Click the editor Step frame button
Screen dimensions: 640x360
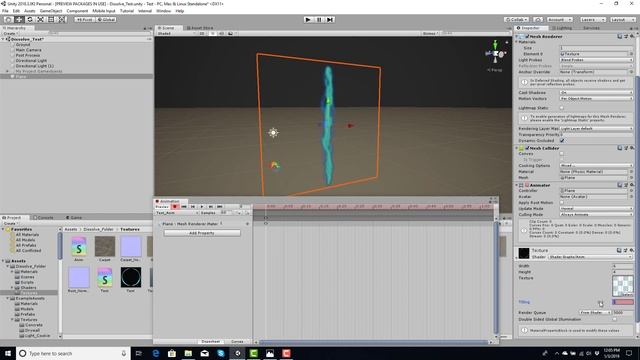pos(330,20)
